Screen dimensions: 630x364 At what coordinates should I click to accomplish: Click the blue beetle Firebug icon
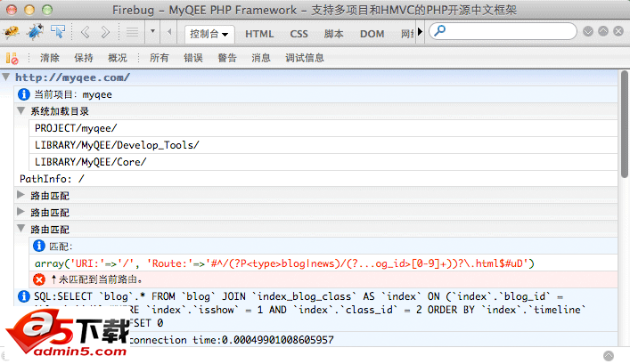click(35, 33)
